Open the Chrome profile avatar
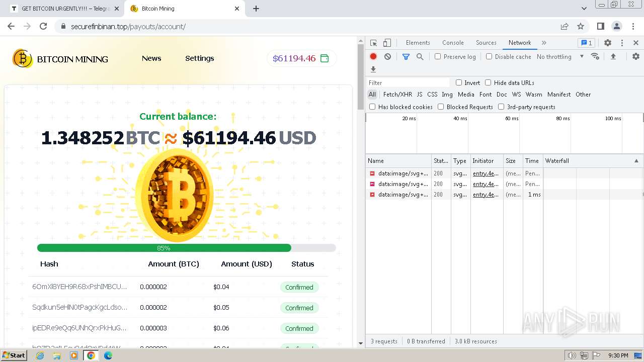This screenshot has width=644, height=362. click(616, 26)
